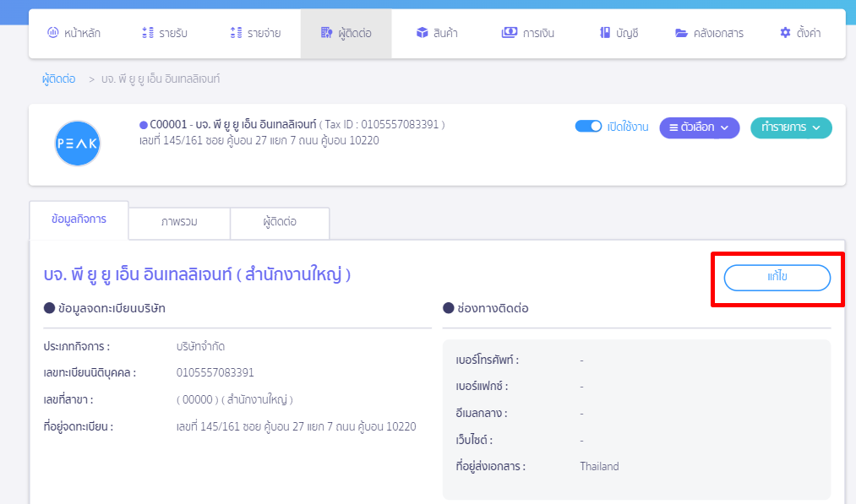The height and width of the screenshot is (504, 856).
Task: Click the อีเมลกลาง label
Action: (x=482, y=413)
